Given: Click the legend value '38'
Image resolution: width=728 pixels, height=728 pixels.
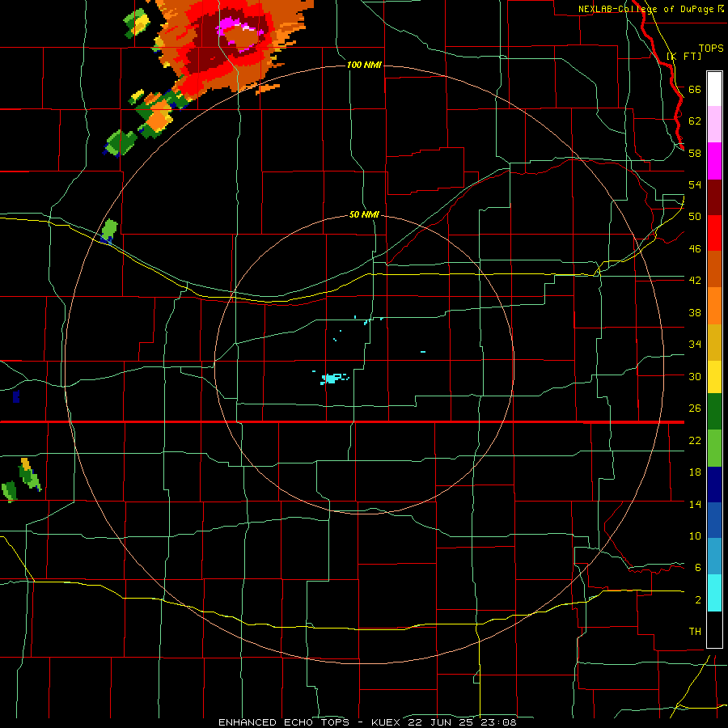Looking at the screenshot, I should point(695,312).
